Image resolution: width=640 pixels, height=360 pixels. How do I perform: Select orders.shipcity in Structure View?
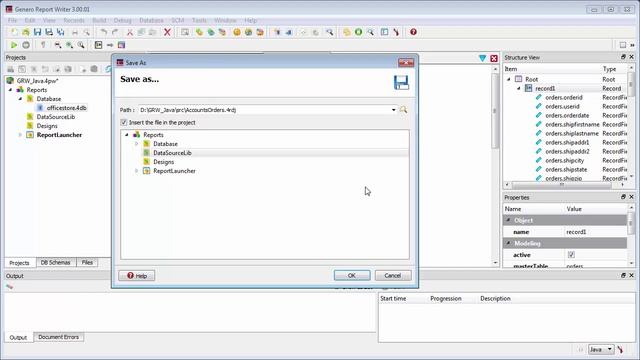[564, 160]
